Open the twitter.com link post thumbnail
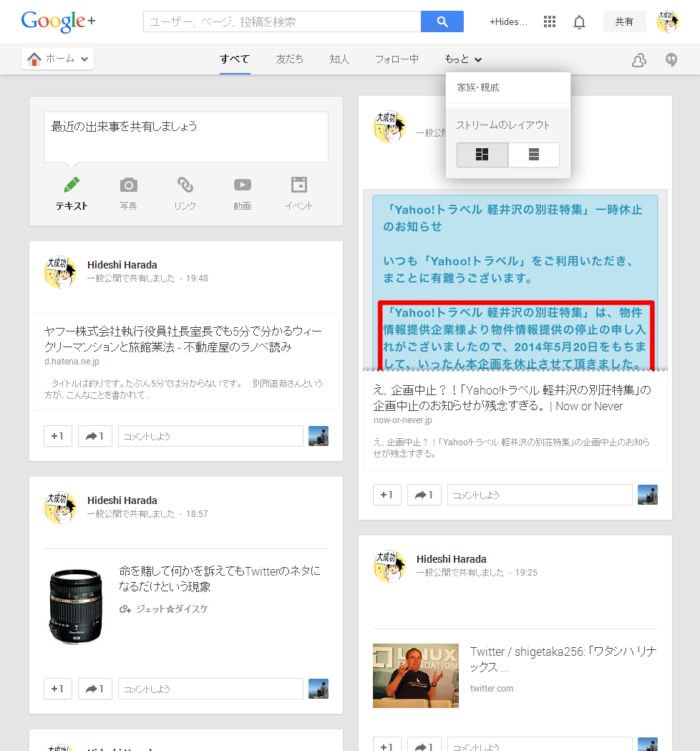This screenshot has width=700, height=751. click(x=415, y=675)
